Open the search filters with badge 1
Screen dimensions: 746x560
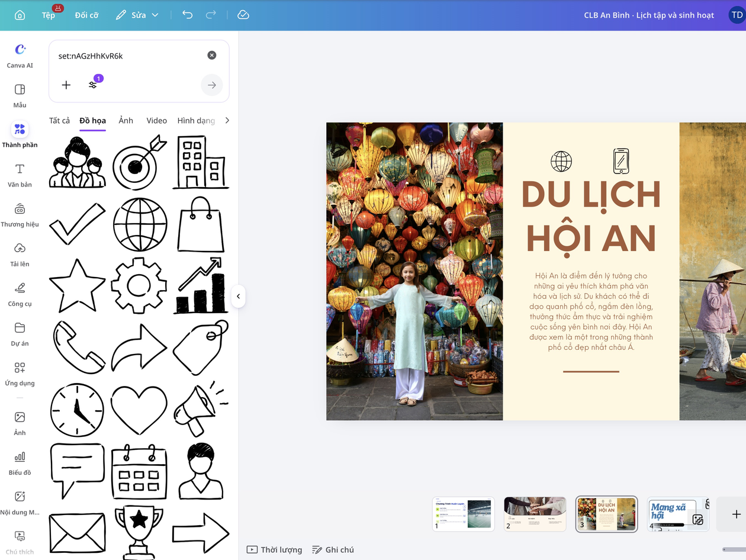93,85
